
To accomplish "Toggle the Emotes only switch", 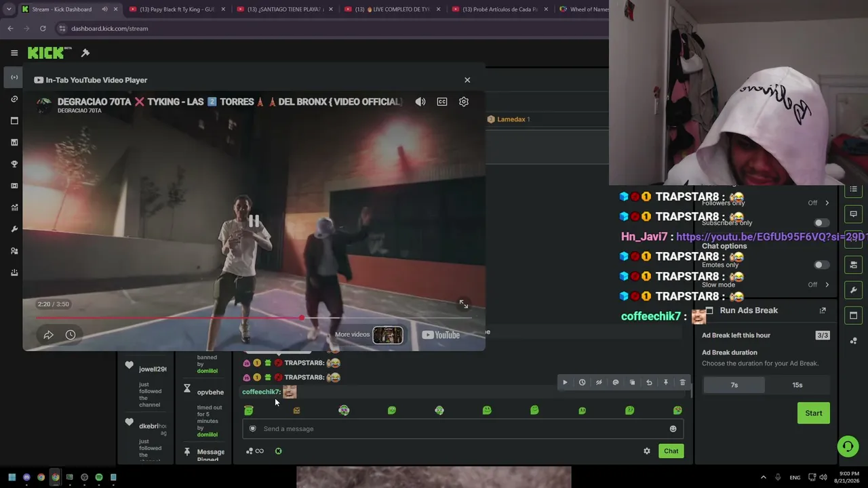I will 821,265.
